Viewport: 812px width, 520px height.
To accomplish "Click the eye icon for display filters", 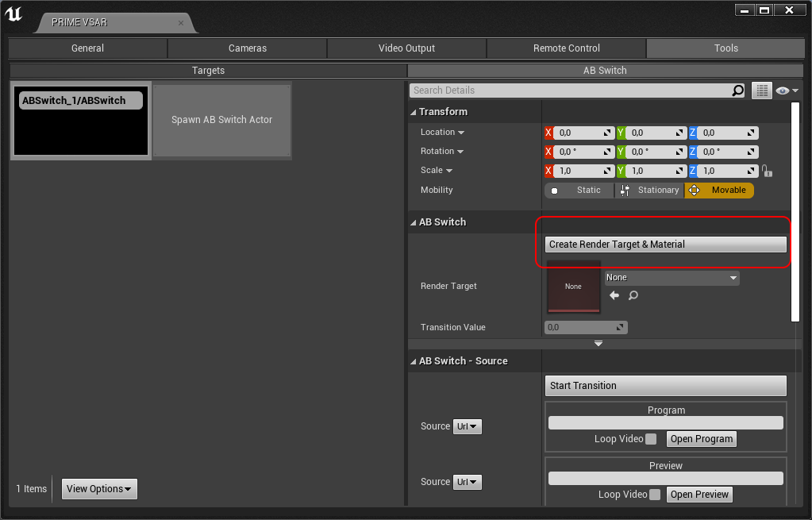I will [x=781, y=90].
